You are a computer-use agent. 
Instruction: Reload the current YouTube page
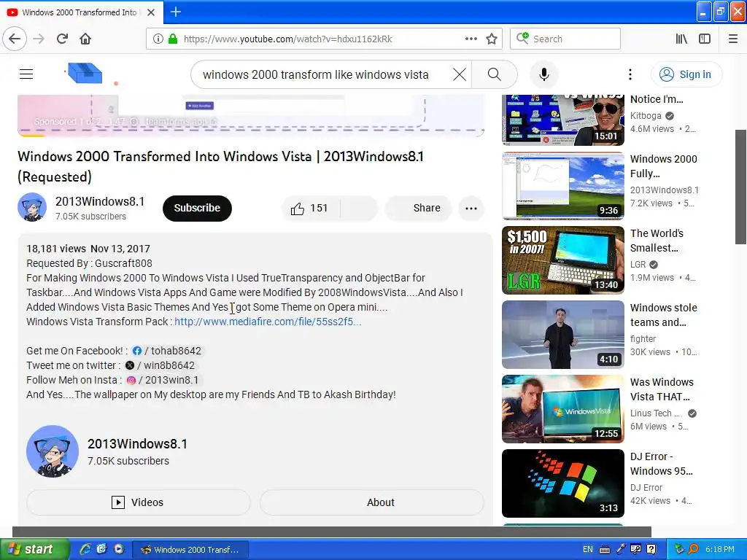[63, 39]
